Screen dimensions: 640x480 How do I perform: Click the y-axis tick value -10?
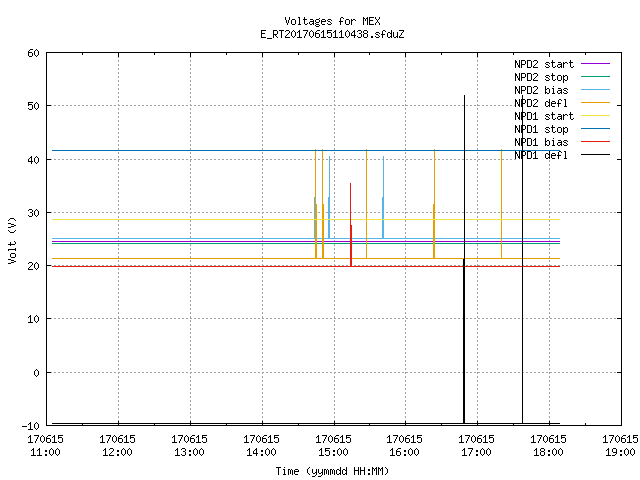coord(31,426)
